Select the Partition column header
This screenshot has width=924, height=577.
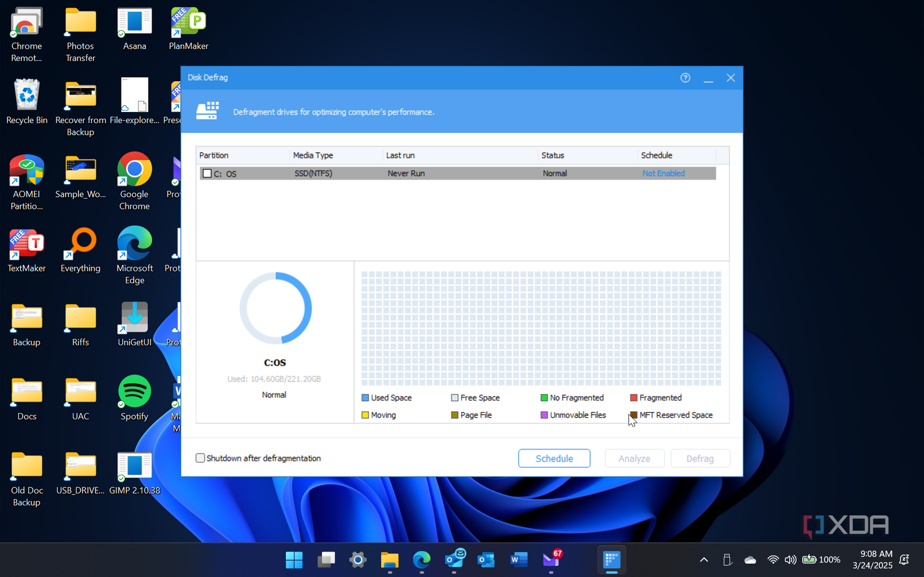[x=242, y=155]
